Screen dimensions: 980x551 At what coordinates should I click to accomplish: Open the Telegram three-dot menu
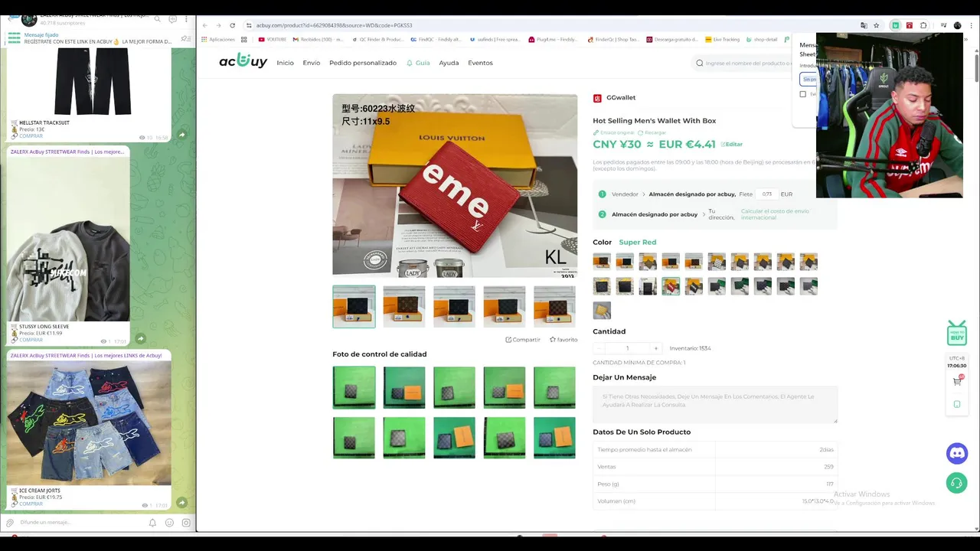(x=187, y=19)
